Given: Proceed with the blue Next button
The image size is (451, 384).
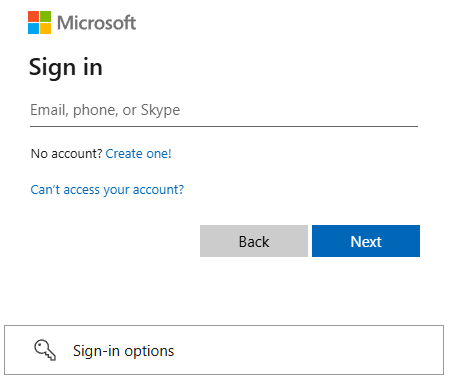Looking at the screenshot, I should pos(366,241).
